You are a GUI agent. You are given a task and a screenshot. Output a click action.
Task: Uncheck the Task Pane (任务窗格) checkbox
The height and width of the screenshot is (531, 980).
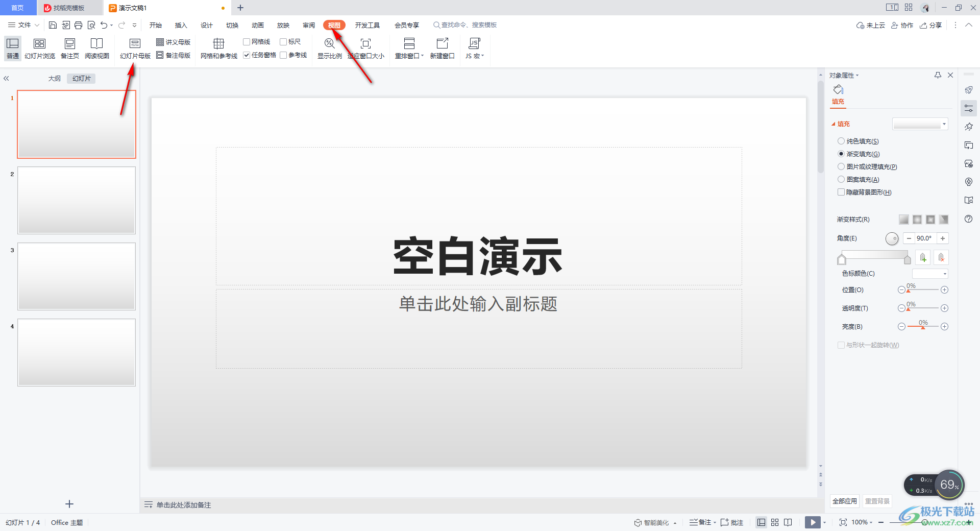[x=247, y=55]
